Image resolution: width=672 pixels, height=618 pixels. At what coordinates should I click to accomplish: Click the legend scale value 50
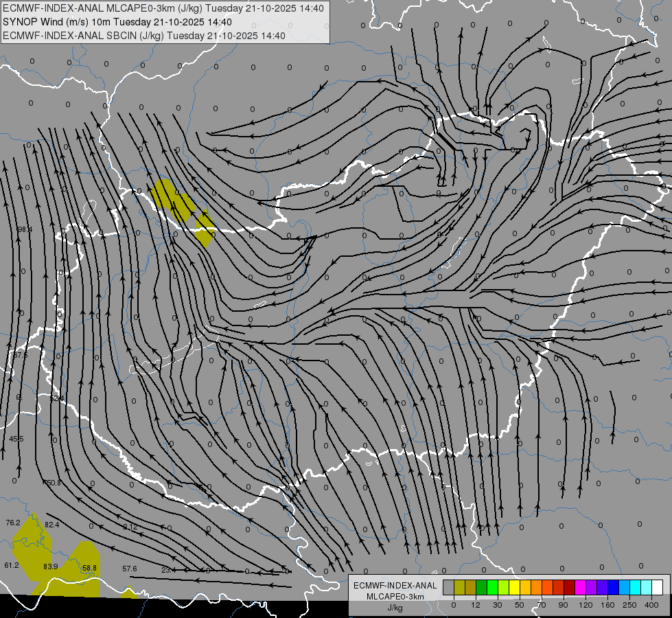[520, 605]
